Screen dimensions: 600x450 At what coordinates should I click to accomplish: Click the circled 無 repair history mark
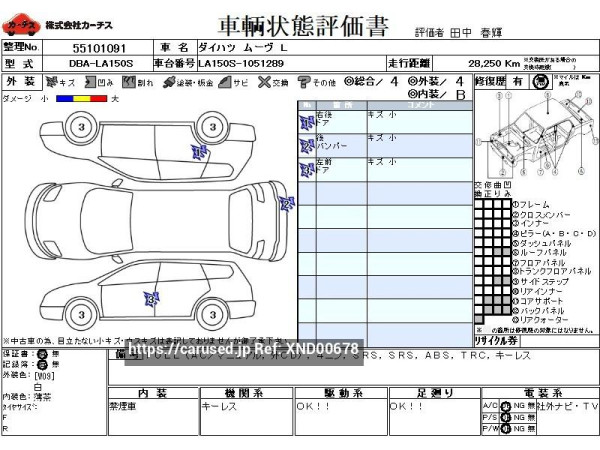(x=541, y=82)
